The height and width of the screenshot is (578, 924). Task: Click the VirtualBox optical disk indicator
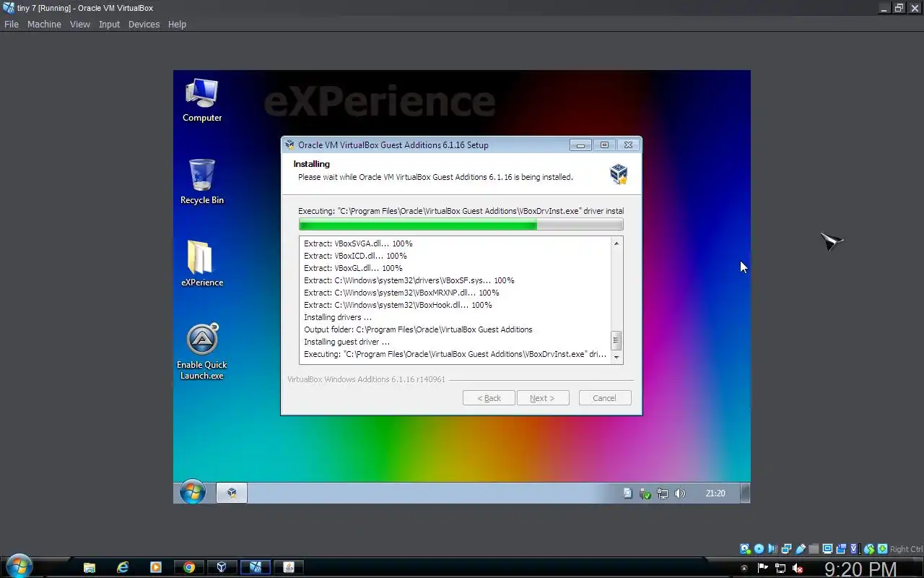[759, 549]
